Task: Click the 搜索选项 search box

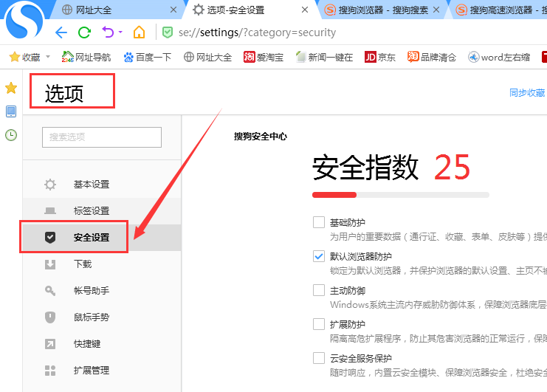Action: click(102, 137)
